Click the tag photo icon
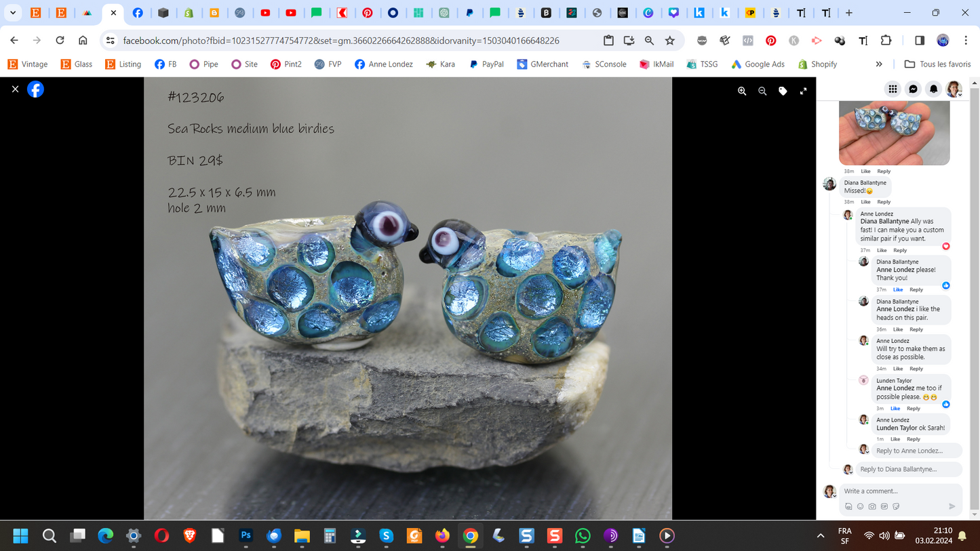The height and width of the screenshot is (551, 980). (x=783, y=91)
